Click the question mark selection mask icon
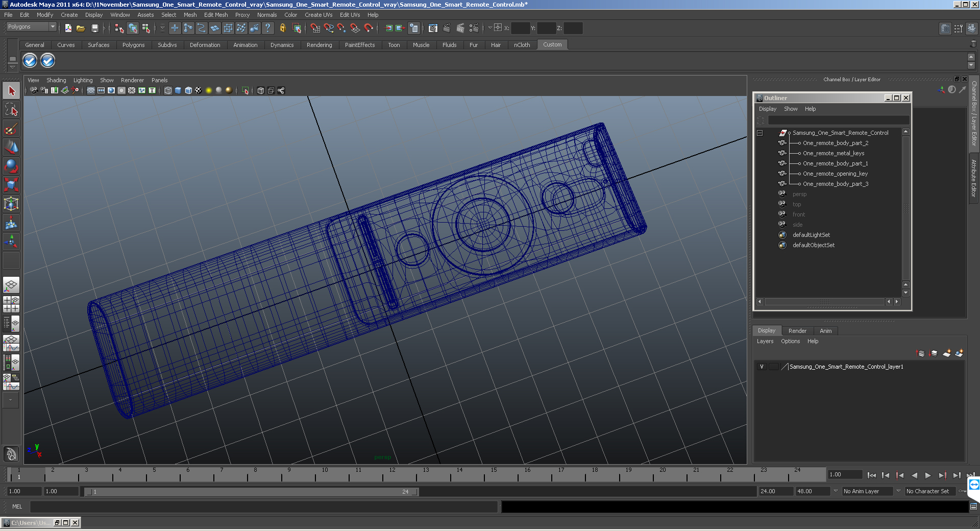Image resolution: width=980 pixels, height=531 pixels. pos(267,28)
